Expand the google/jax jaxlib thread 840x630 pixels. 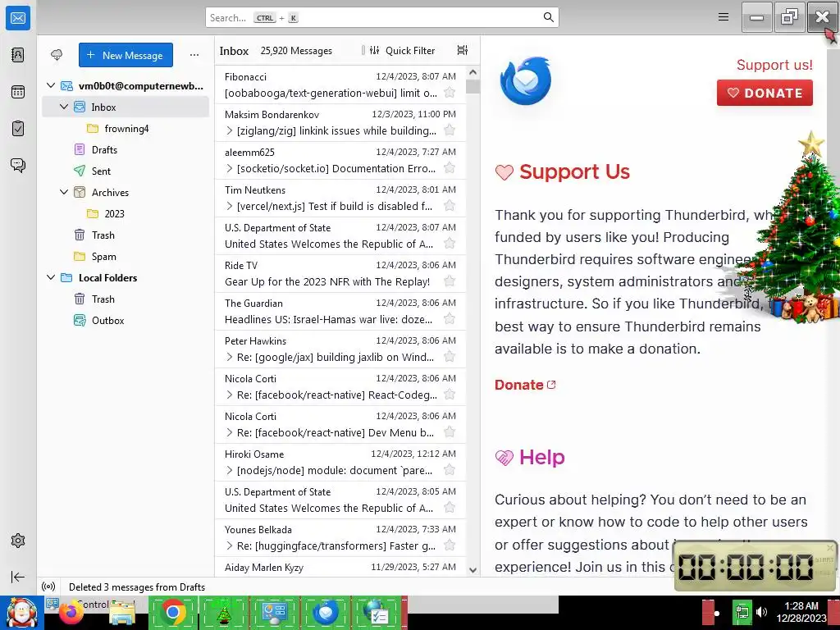230,357
